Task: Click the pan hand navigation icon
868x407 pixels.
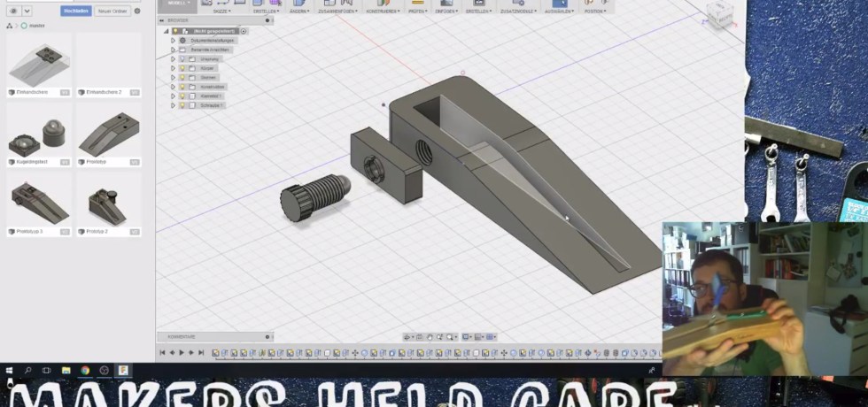Action: (430, 337)
